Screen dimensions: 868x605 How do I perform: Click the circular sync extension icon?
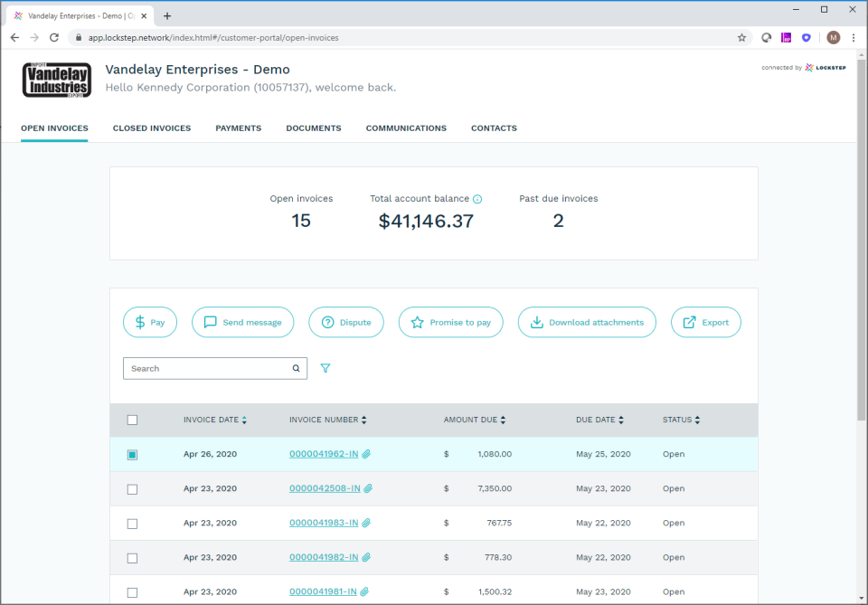pos(767,38)
